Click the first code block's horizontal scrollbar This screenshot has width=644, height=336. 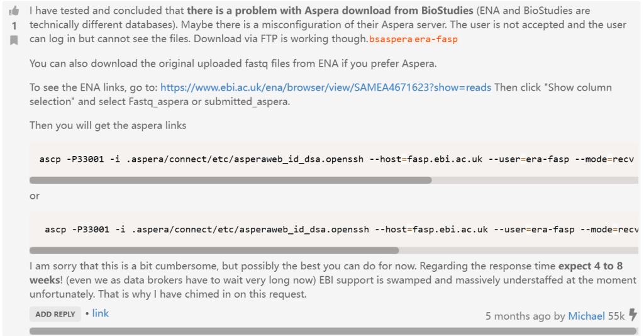pyautogui.click(x=230, y=180)
